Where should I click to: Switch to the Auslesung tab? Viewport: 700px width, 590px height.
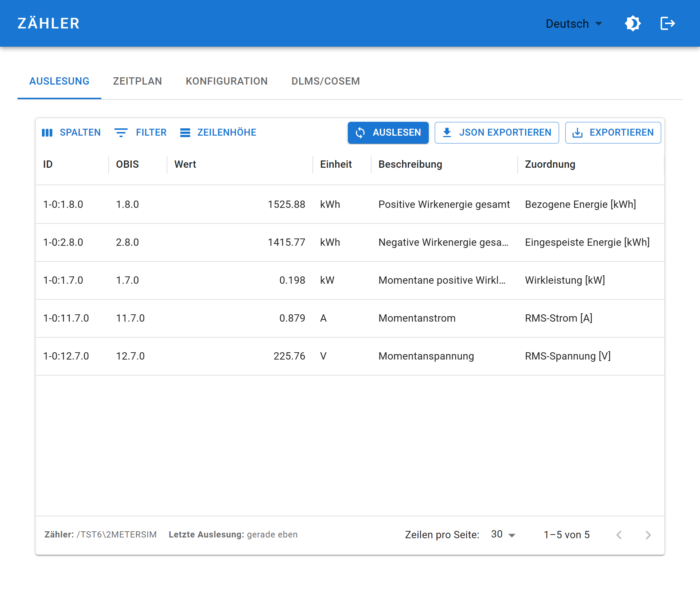point(59,81)
